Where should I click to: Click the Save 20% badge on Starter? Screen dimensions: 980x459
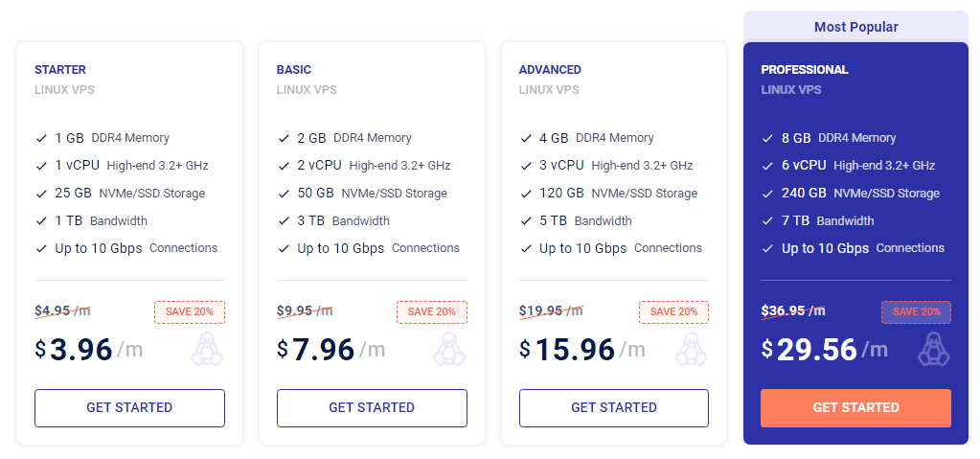click(190, 312)
